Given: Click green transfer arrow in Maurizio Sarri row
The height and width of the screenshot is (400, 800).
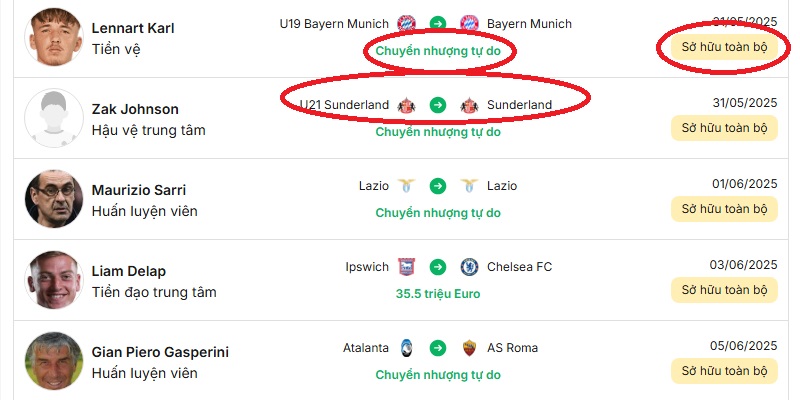Looking at the screenshot, I should 438,186.
